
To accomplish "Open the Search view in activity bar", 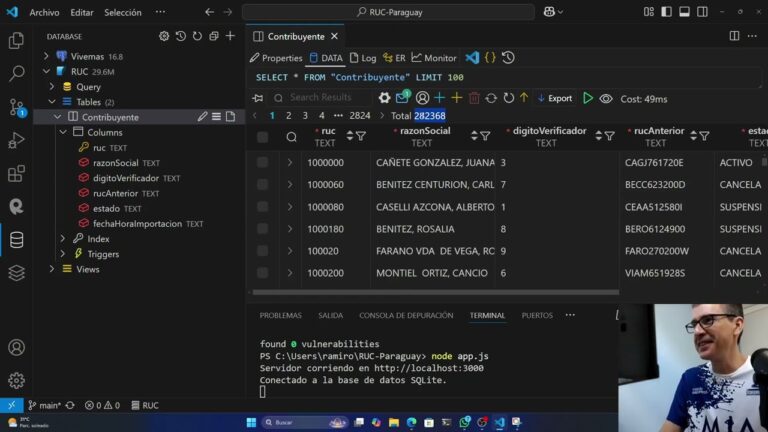I will point(16,73).
